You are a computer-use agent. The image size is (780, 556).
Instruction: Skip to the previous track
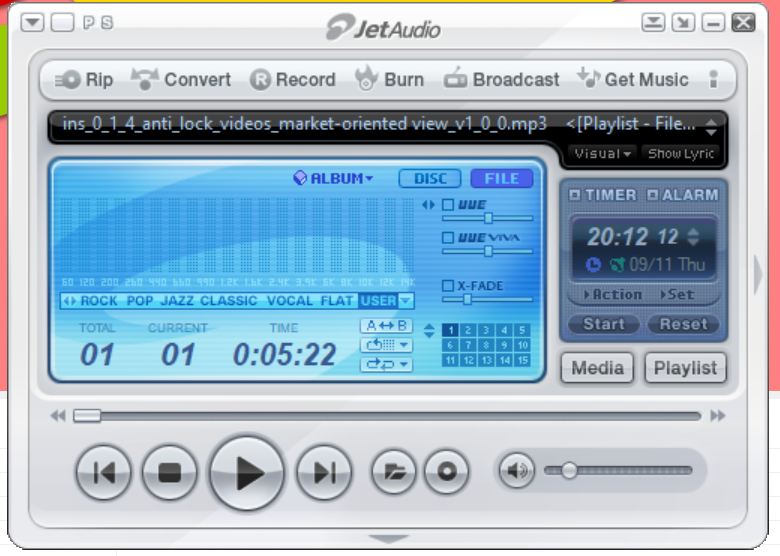click(104, 472)
